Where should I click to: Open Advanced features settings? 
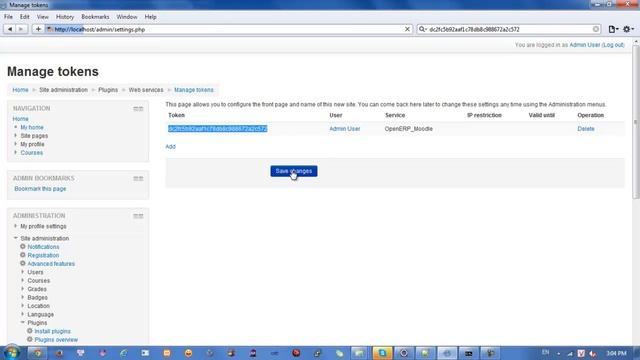tap(51, 264)
